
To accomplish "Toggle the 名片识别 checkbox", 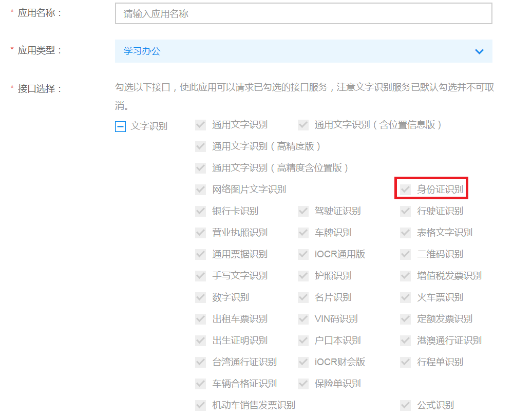I will click(303, 297).
